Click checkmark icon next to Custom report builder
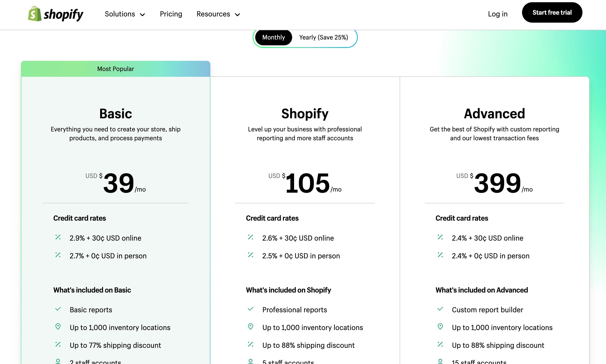 pos(440,309)
